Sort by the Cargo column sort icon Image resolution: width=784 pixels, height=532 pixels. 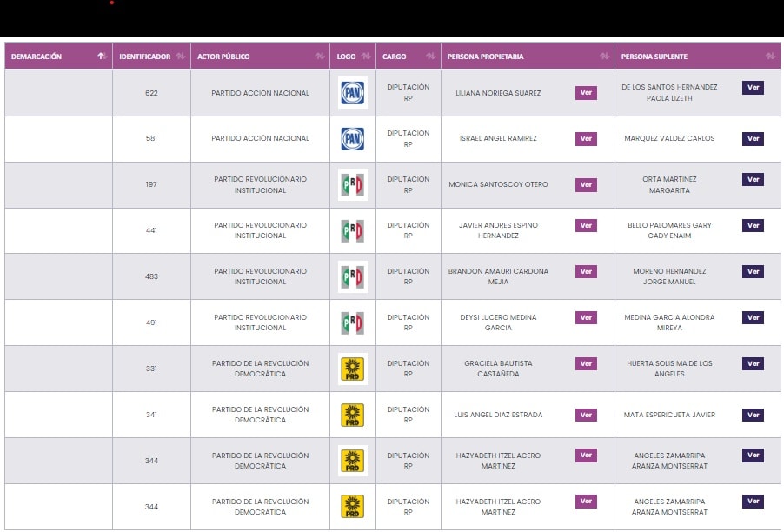430,57
